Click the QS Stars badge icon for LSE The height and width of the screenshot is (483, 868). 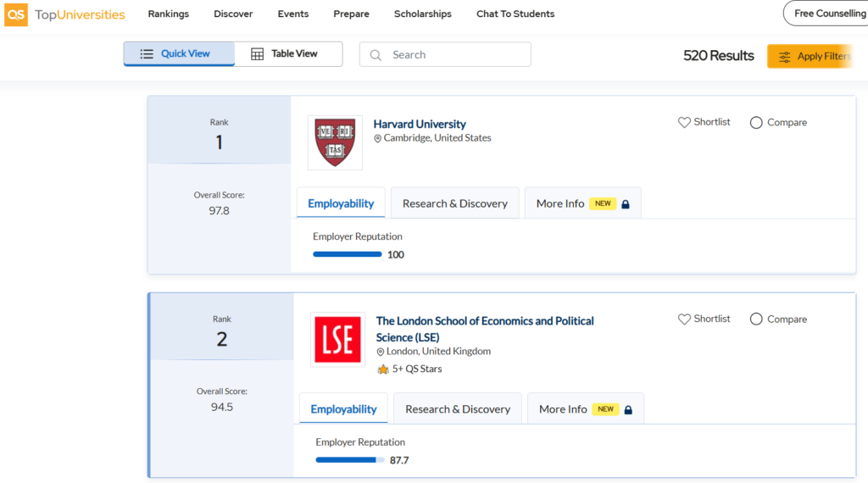click(383, 369)
